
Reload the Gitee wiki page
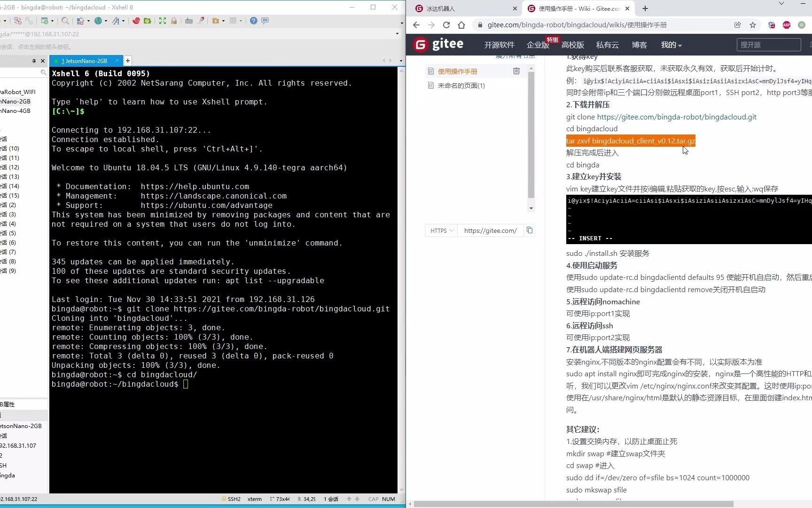(446, 25)
